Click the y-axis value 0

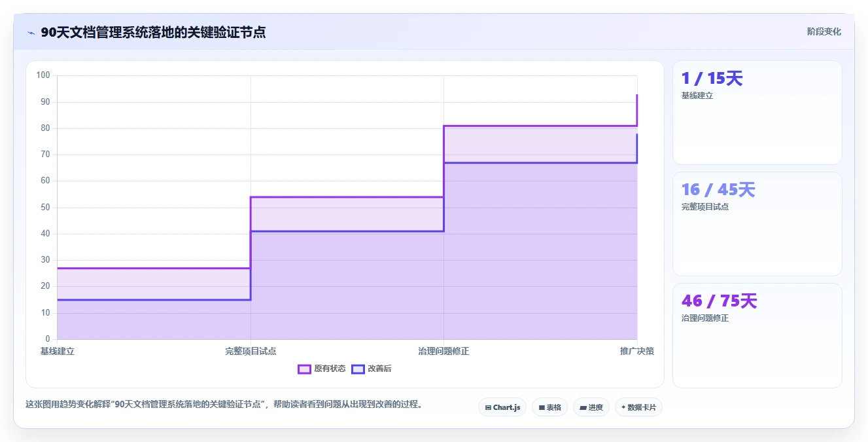pos(48,339)
